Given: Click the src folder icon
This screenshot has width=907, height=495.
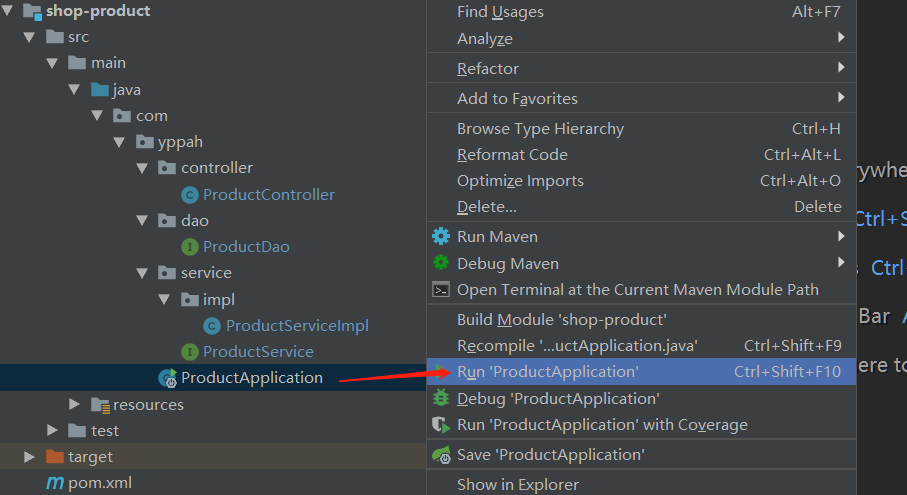Looking at the screenshot, I should (x=55, y=37).
